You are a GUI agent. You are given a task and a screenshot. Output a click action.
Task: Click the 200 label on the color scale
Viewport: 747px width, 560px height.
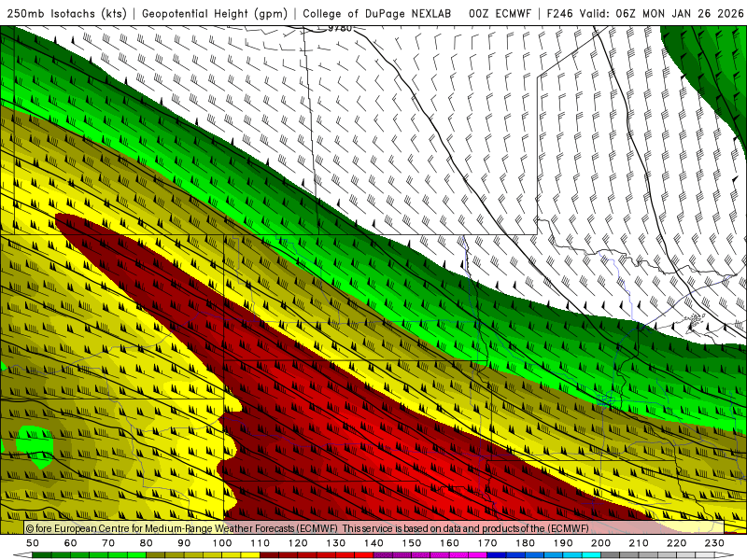click(600, 543)
